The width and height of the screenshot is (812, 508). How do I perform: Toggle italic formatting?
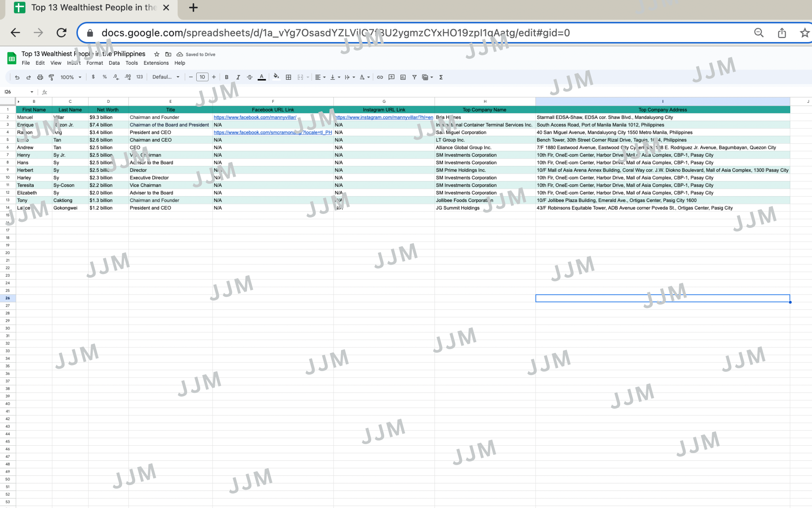tap(238, 77)
